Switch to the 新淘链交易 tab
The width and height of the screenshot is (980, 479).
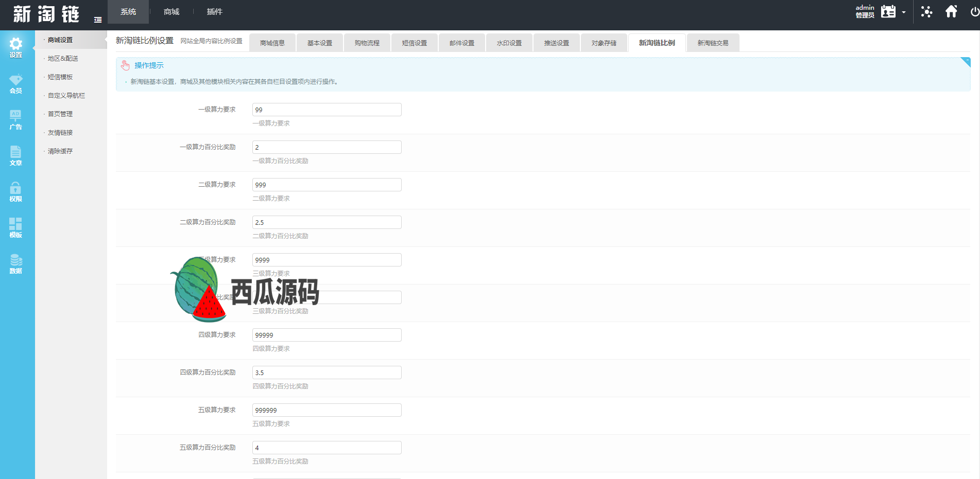point(713,43)
